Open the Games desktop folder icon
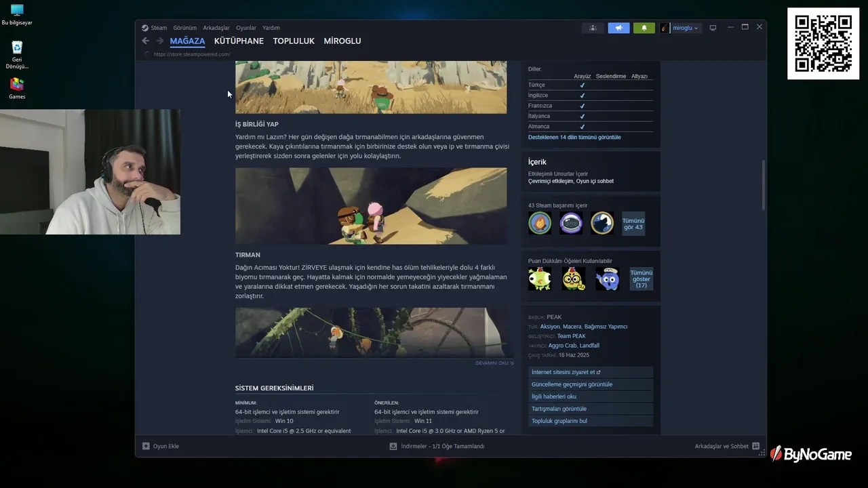The width and height of the screenshot is (868, 488). coord(17,89)
